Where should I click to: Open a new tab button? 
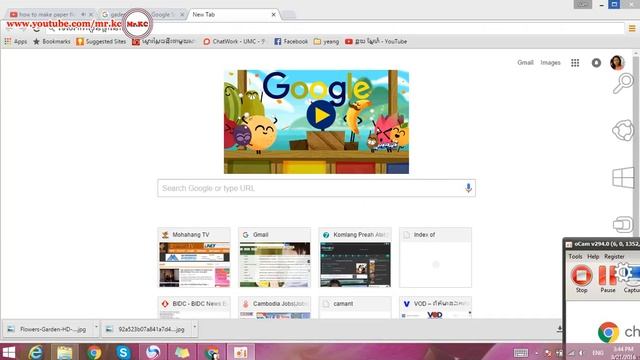[289, 15]
